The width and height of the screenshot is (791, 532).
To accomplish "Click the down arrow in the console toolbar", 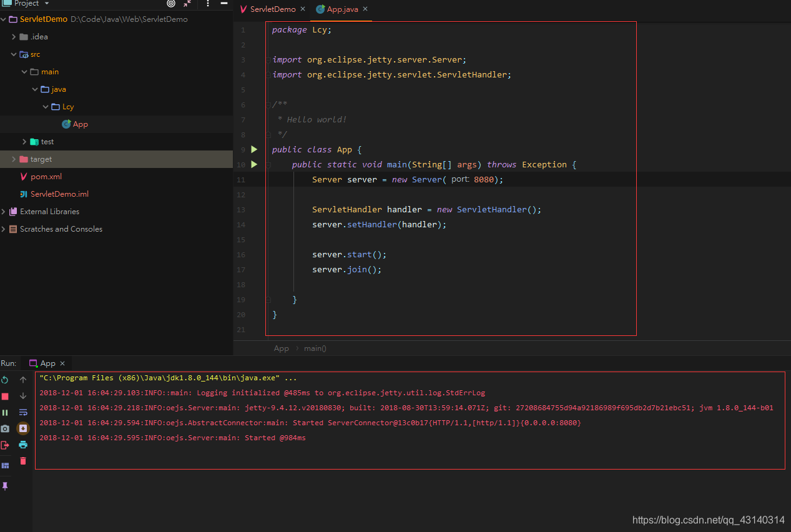I will coord(23,396).
